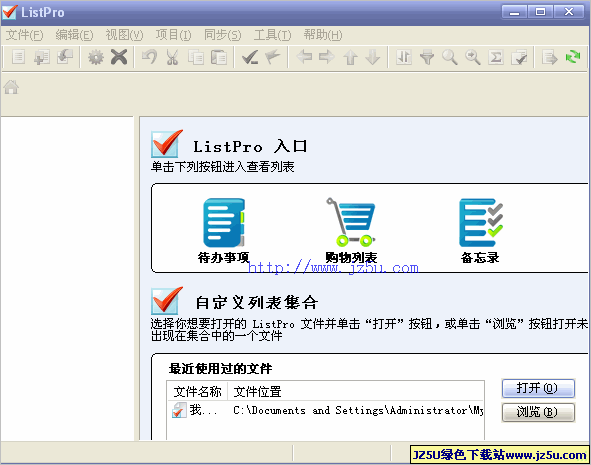The image size is (591, 465).
Task: Click the copy toolbar icon
Action: point(196,57)
